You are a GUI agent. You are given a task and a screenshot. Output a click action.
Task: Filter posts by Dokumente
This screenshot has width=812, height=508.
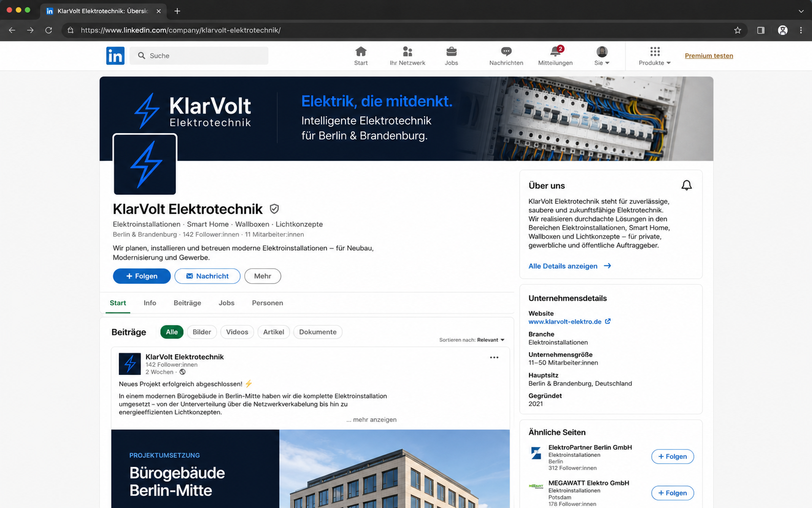(318, 332)
